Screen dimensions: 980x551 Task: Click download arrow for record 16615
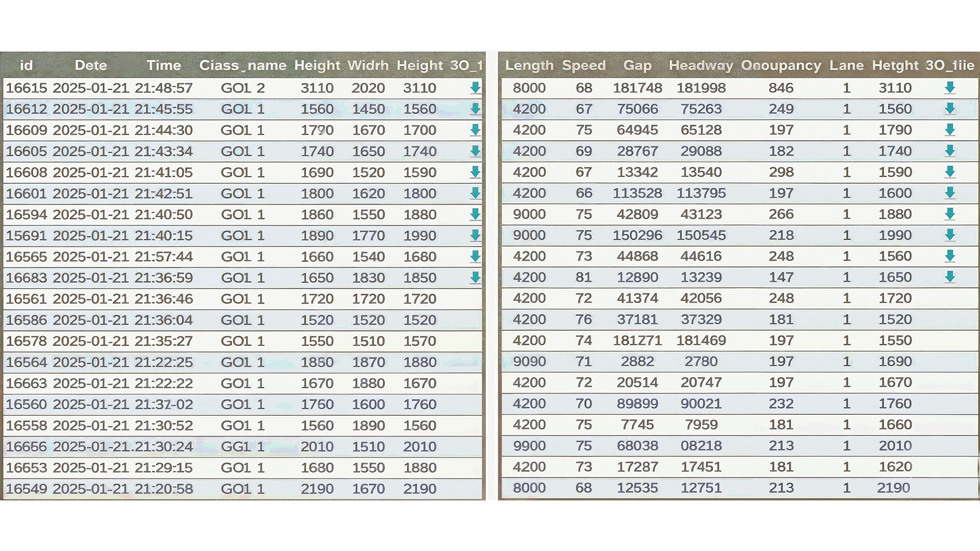pyautogui.click(x=475, y=88)
